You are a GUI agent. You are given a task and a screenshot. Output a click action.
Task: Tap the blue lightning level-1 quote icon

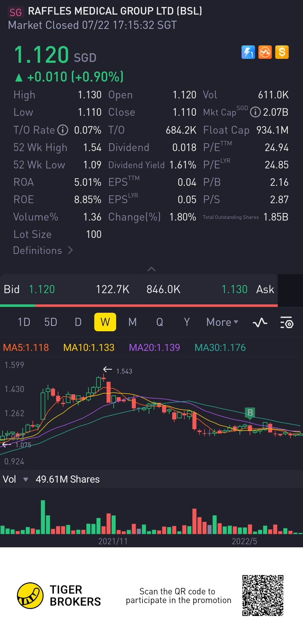[x=248, y=52]
